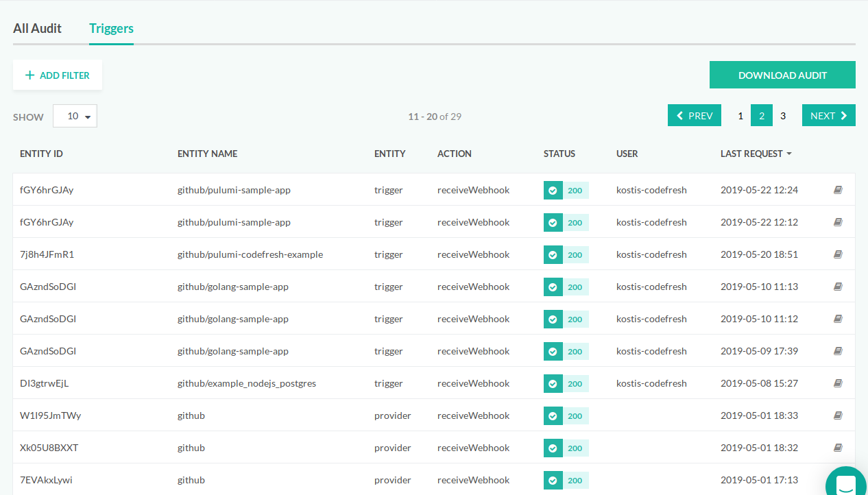868x495 pixels.
Task: Click status check icon for pulumi-codefresh-example row
Action: coord(553,254)
